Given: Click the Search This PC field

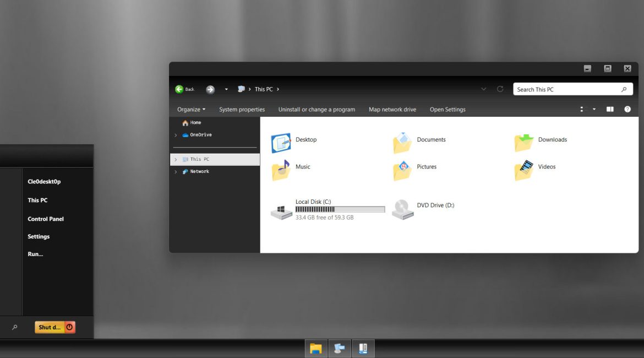Looking at the screenshot, I should click(567, 89).
